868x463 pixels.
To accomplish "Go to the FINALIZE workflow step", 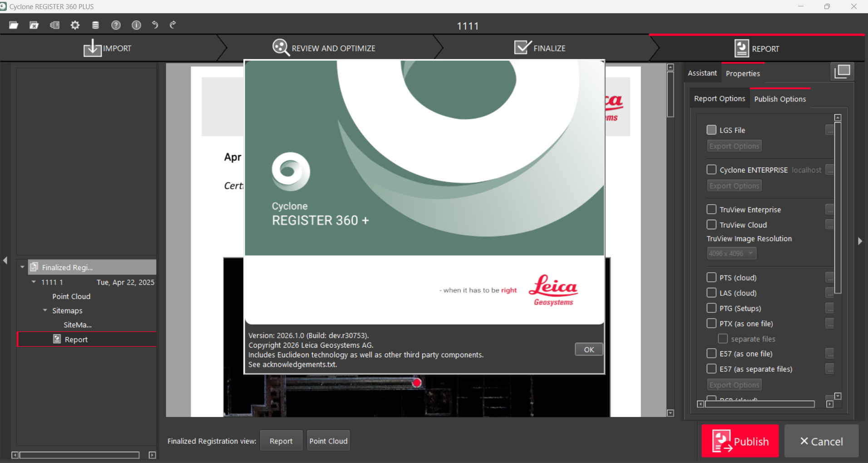I will point(540,48).
